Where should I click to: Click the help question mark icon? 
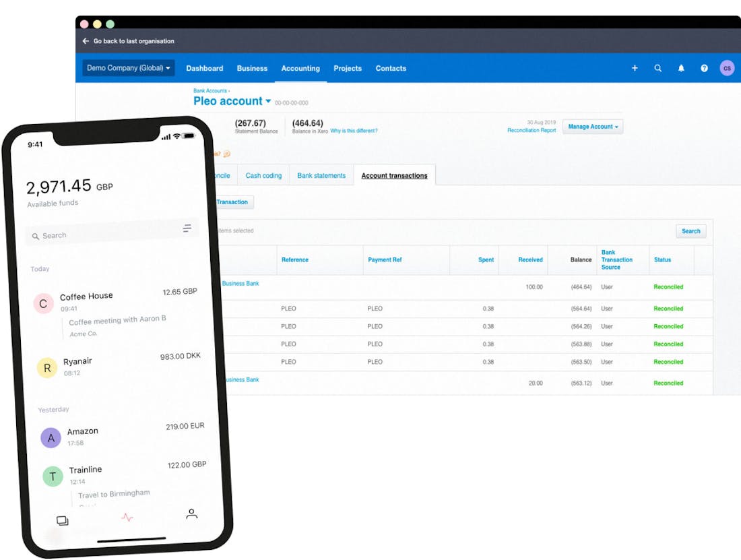704,68
